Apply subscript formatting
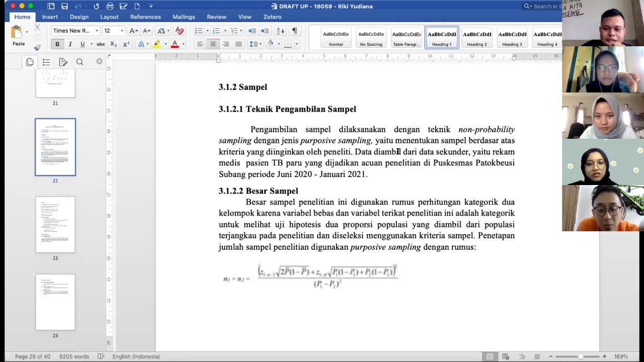The width and height of the screenshot is (644, 362). tap(113, 44)
